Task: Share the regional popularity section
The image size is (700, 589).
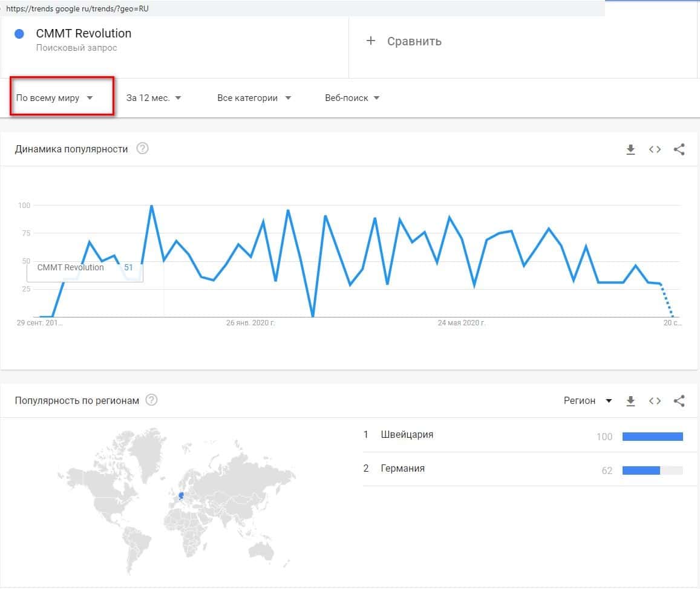Action: tap(679, 401)
